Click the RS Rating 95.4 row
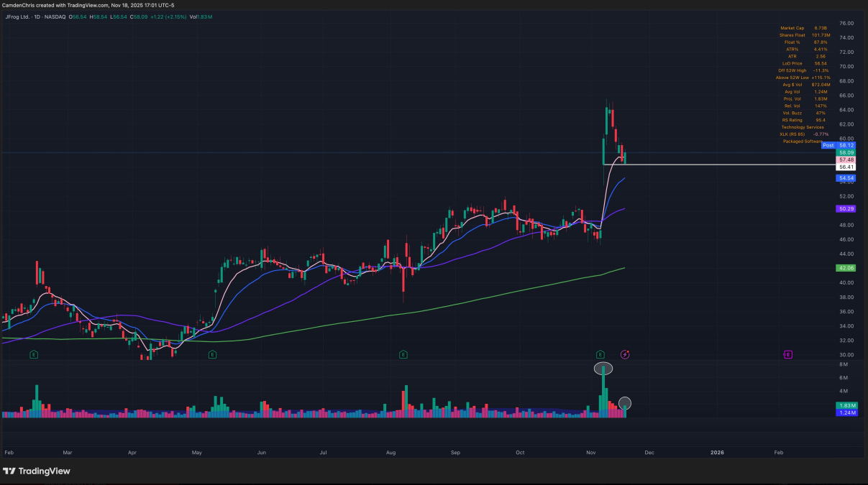The height and width of the screenshot is (485, 868). pos(804,120)
